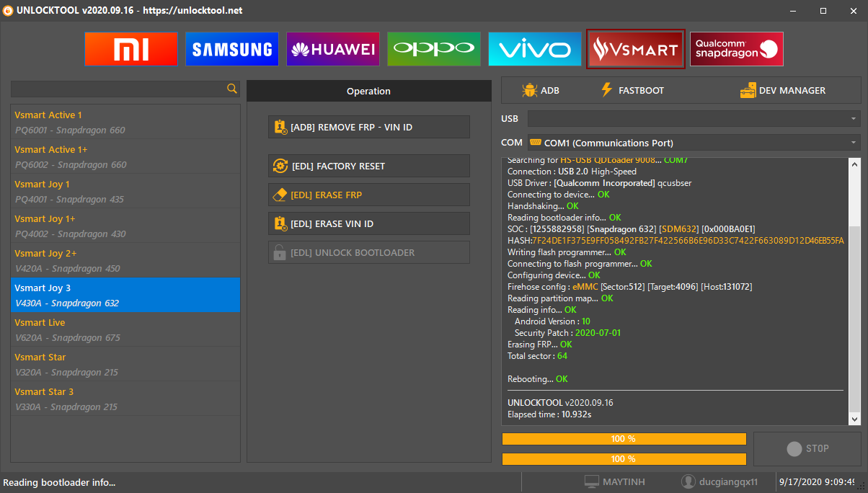Choose Vsmart Joy 1 PQ4001 model
This screenshot has width=868, height=493.
125,192
